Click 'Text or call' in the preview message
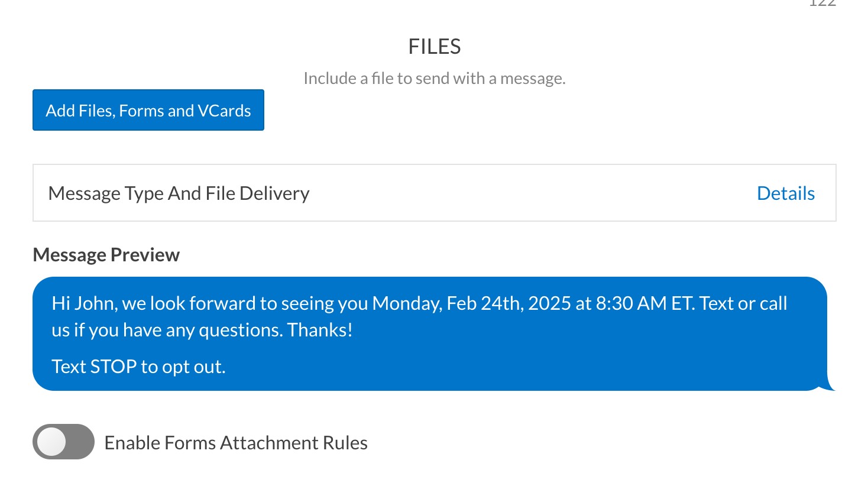868x499 pixels. (x=743, y=303)
